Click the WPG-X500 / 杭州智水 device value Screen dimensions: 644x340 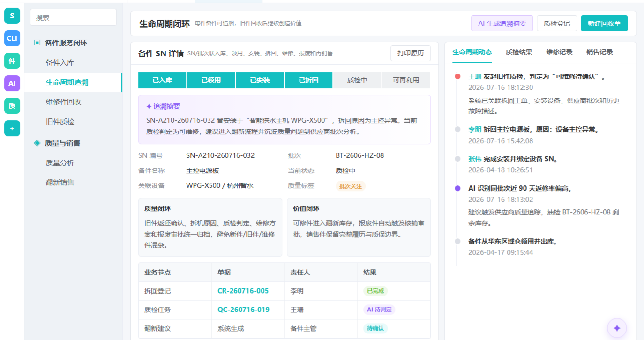pos(220,185)
